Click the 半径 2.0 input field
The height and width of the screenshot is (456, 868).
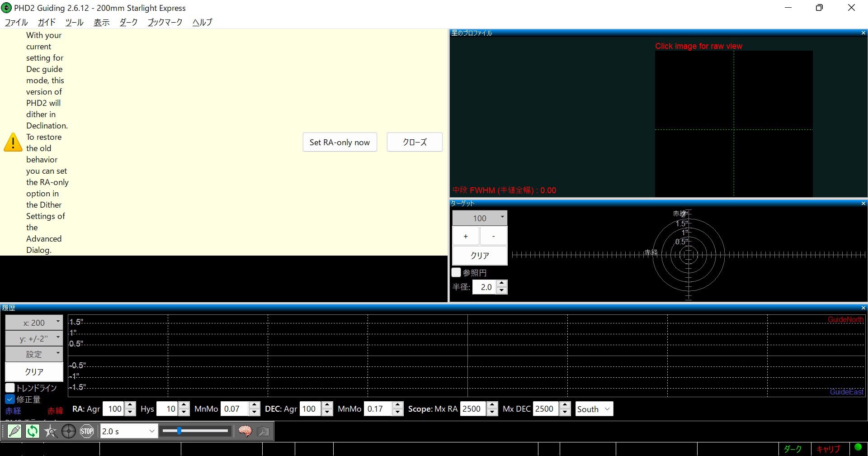[x=485, y=287]
